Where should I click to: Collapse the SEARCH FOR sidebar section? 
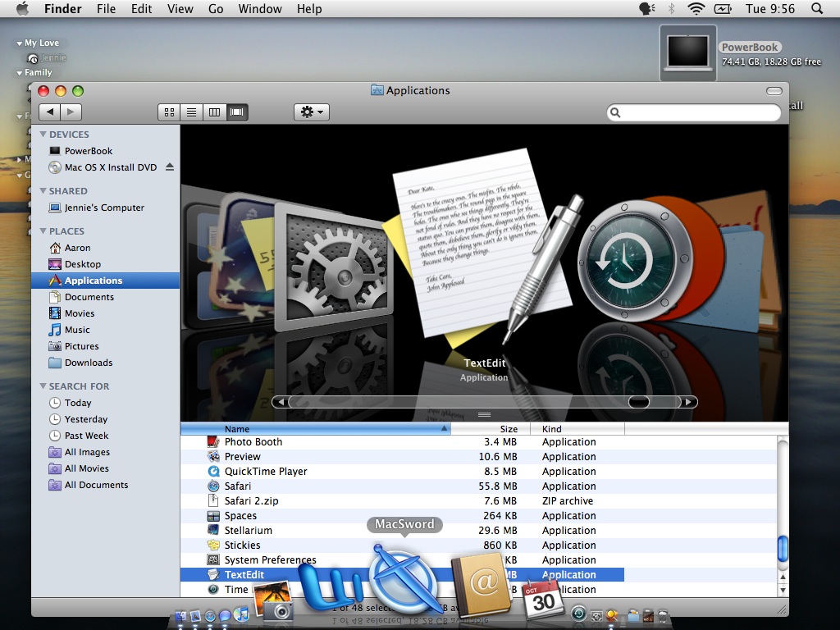[43, 386]
